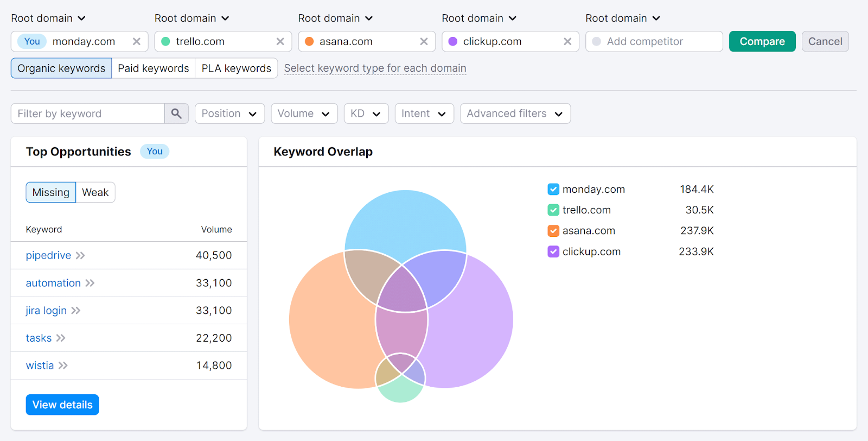Toggle trello.com checkbox in legend

[553, 210]
